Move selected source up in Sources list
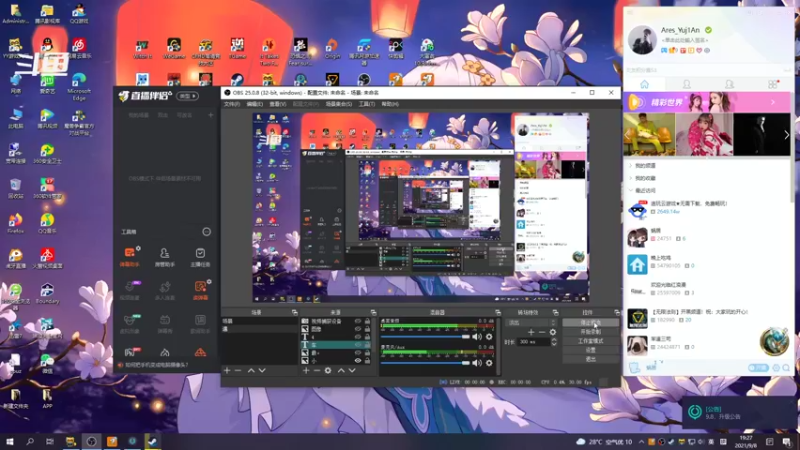Viewport: 800px width, 450px height. pos(341,370)
